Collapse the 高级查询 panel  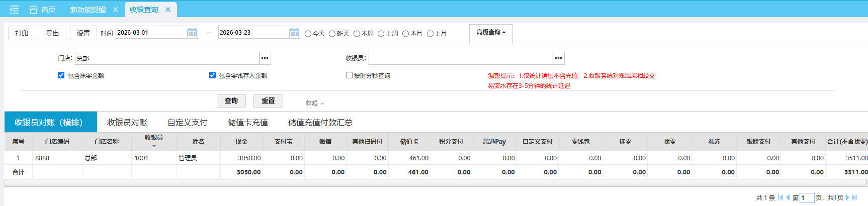pyautogui.click(x=491, y=32)
